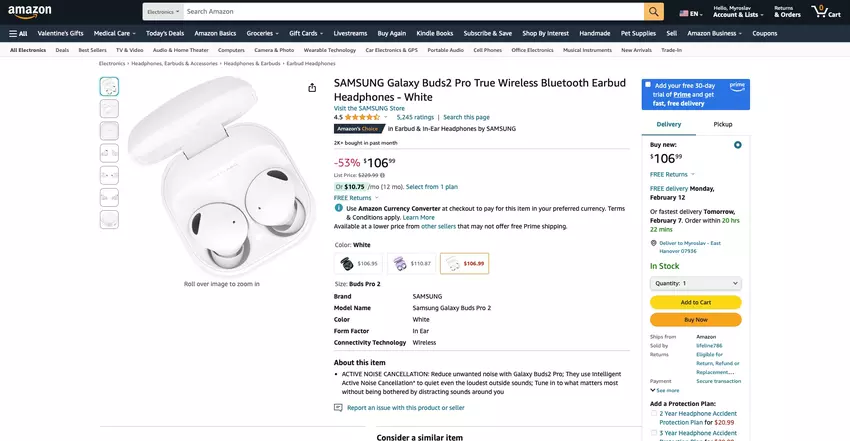The width and height of the screenshot is (850, 441).
Task: Select the Buy new radio button
Action: click(x=738, y=145)
